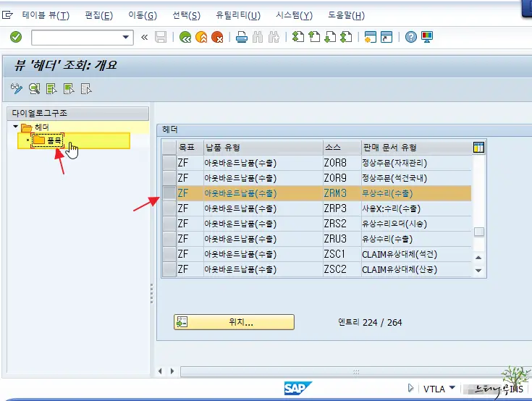
Task: Open the 이동(G) menu
Action: click(143, 15)
